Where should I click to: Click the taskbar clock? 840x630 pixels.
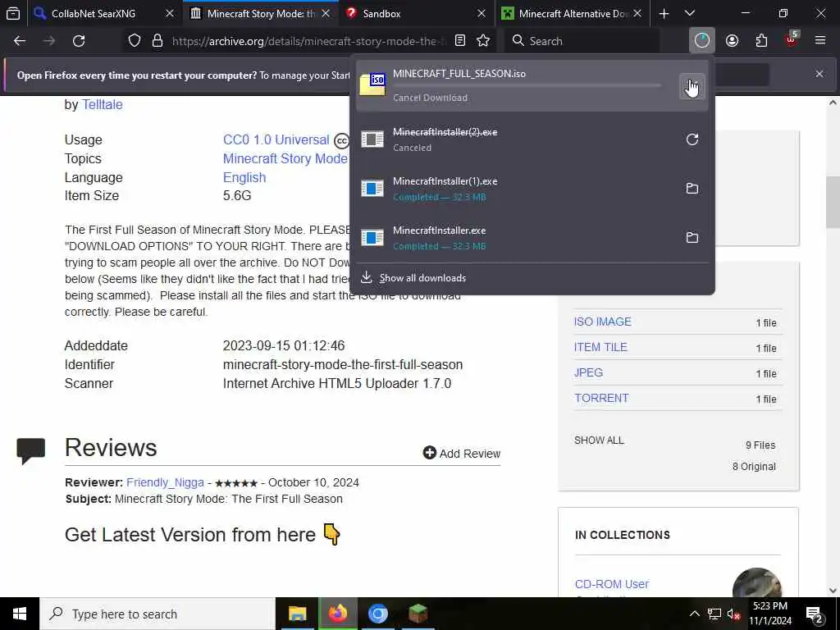point(770,614)
